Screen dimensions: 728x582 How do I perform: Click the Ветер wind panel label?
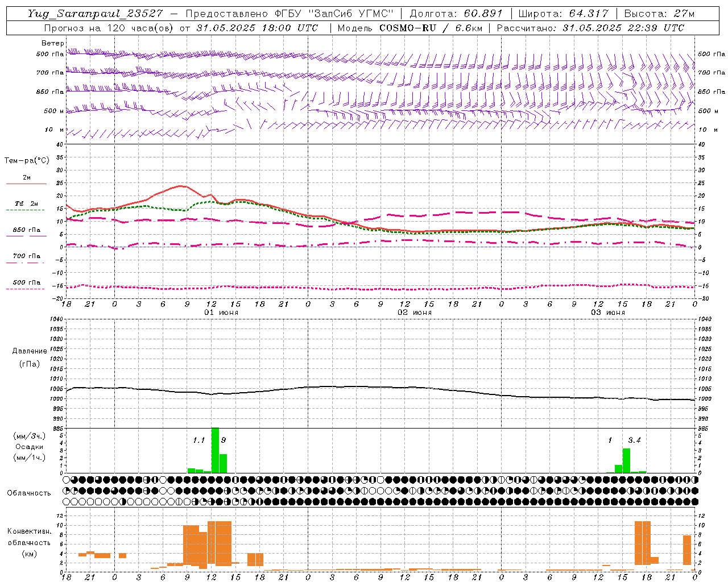tap(53, 43)
